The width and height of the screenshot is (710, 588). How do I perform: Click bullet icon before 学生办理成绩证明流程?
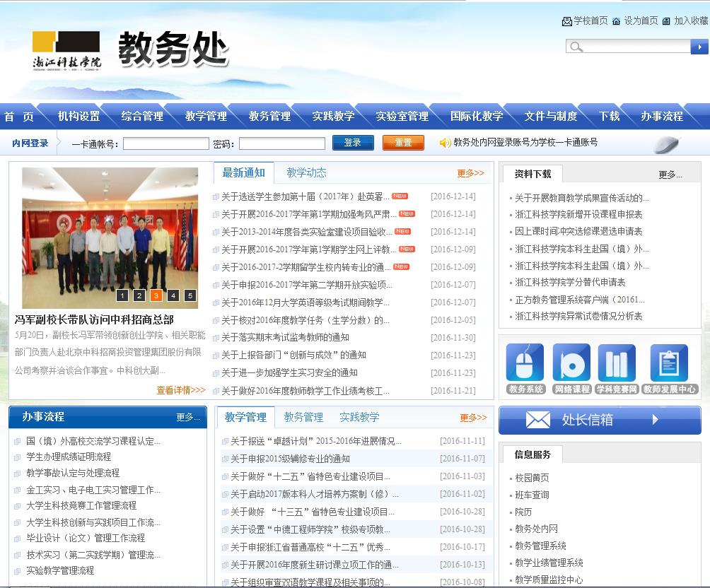point(17,458)
